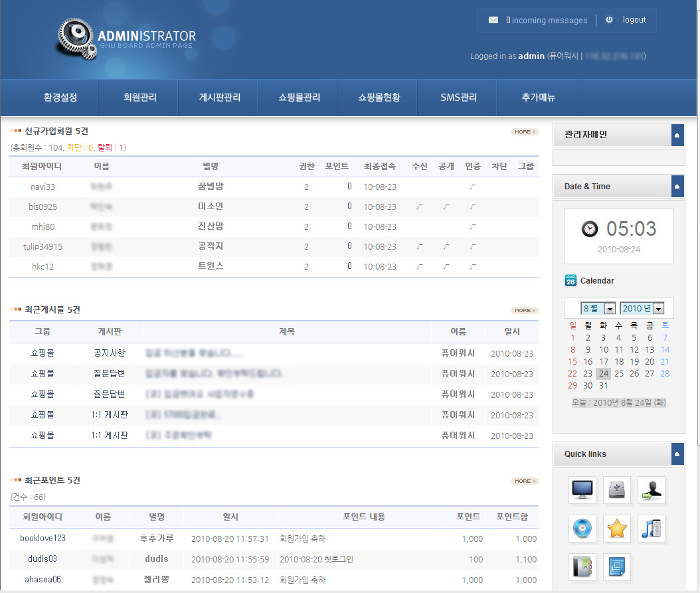
Task: Click the address book quick link icon
Action: (582, 567)
